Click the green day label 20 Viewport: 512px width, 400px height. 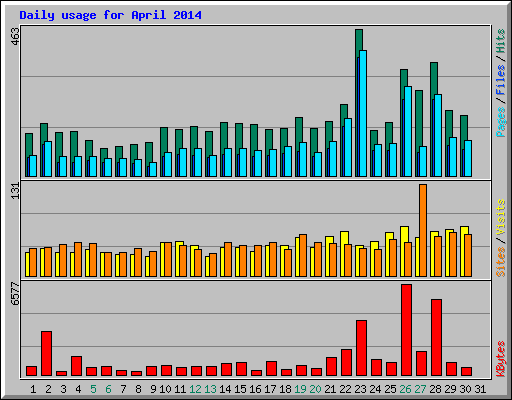point(315,389)
